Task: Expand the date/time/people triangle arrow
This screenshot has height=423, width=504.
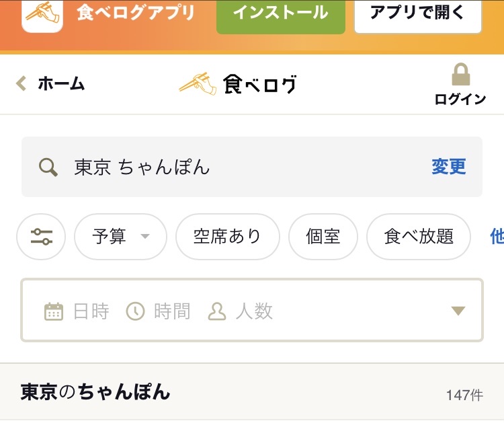Action: 458,311
